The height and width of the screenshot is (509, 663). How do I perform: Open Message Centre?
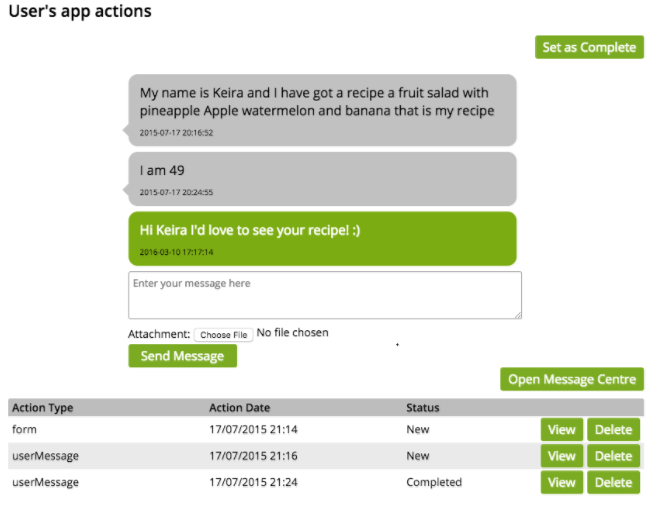pos(571,379)
